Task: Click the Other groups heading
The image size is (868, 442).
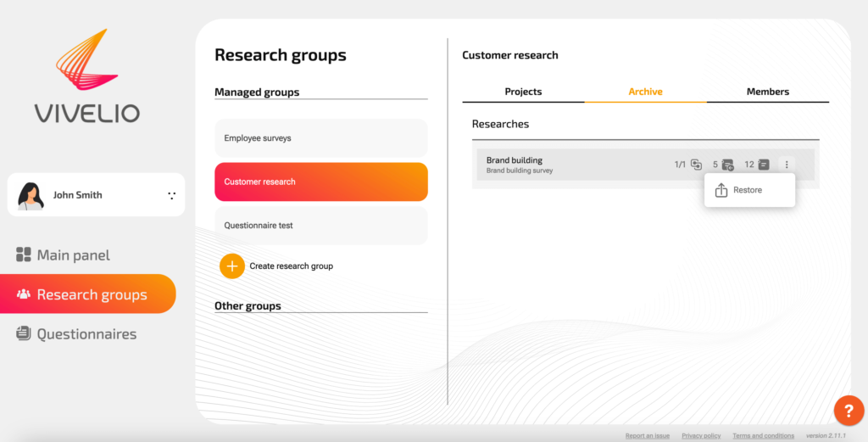Action: click(x=248, y=305)
